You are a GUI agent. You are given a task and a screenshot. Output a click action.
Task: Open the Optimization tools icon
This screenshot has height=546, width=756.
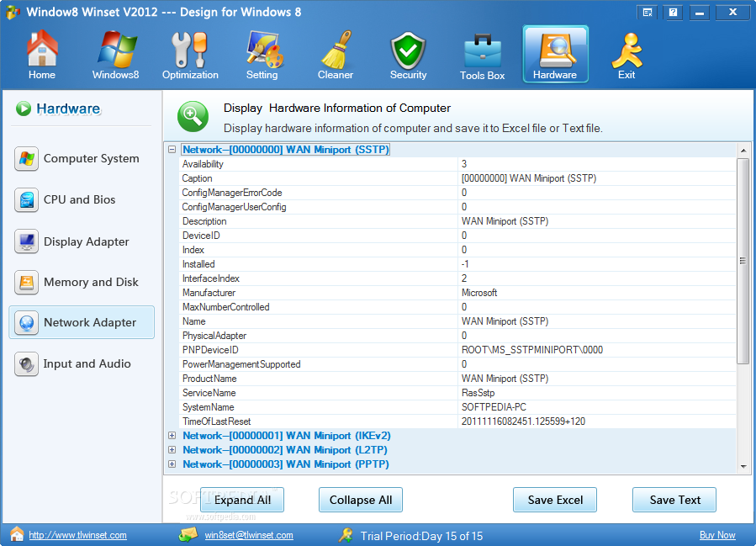(189, 49)
